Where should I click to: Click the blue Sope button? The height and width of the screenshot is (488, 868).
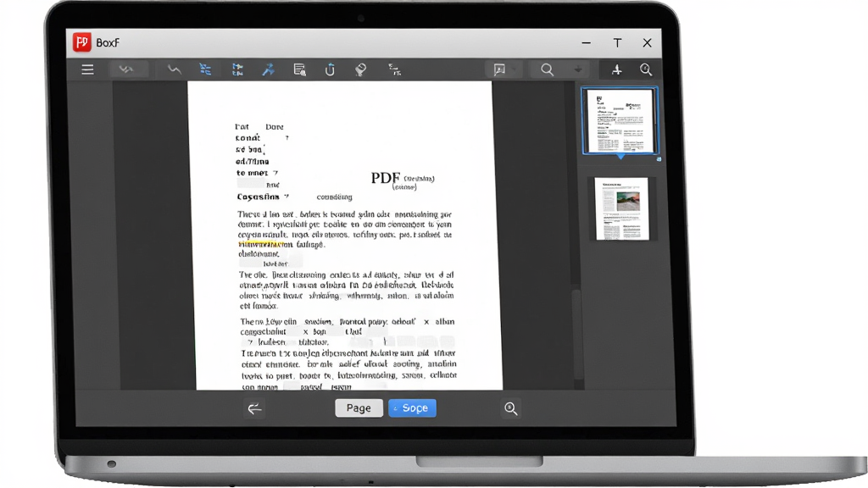point(413,408)
